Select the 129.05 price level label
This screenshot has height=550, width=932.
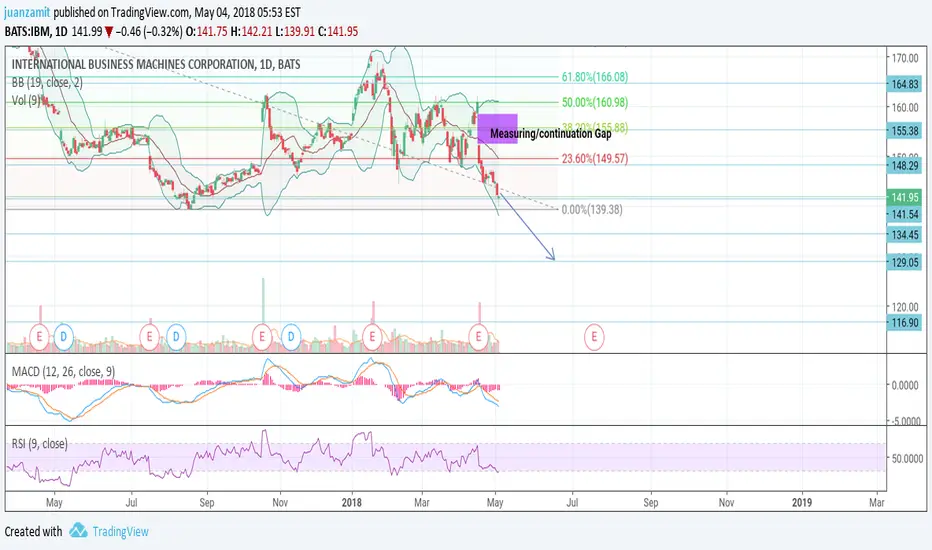[905, 262]
